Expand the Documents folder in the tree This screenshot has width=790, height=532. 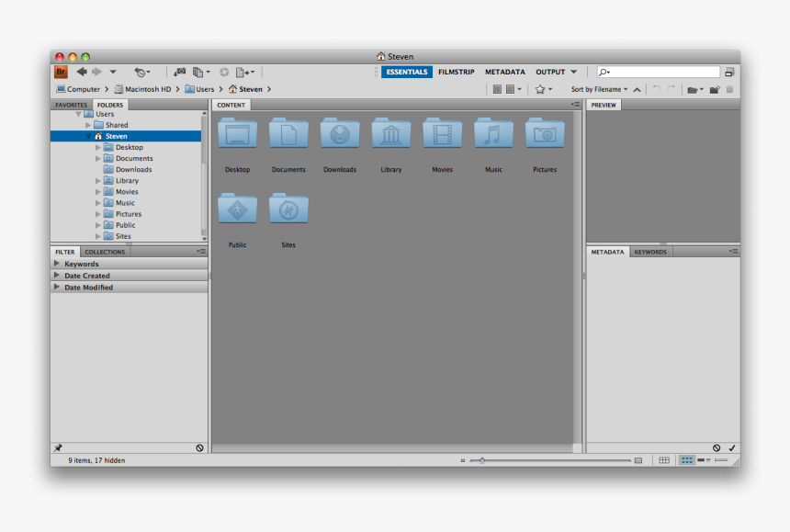tap(96, 158)
